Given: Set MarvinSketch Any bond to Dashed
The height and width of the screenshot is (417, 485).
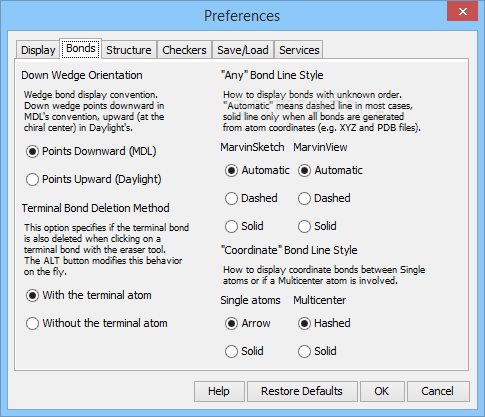Looking at the screenshot, I should (x=251, y=198).
